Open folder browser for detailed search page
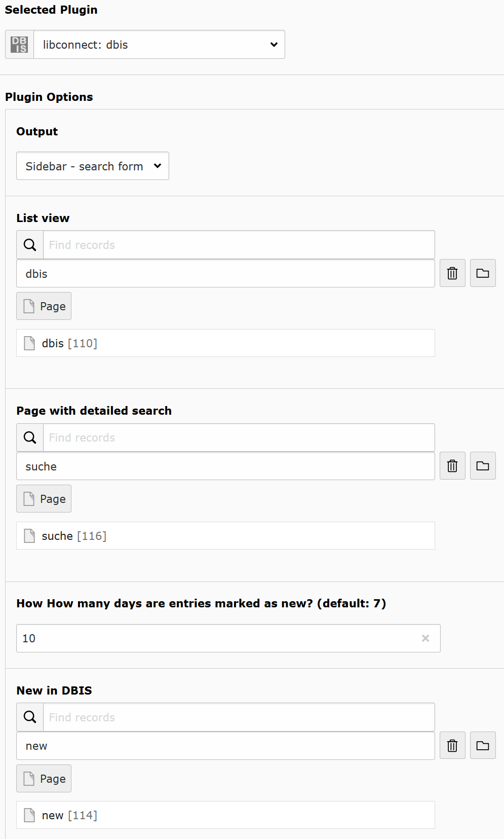 click(x=483, y=466)
